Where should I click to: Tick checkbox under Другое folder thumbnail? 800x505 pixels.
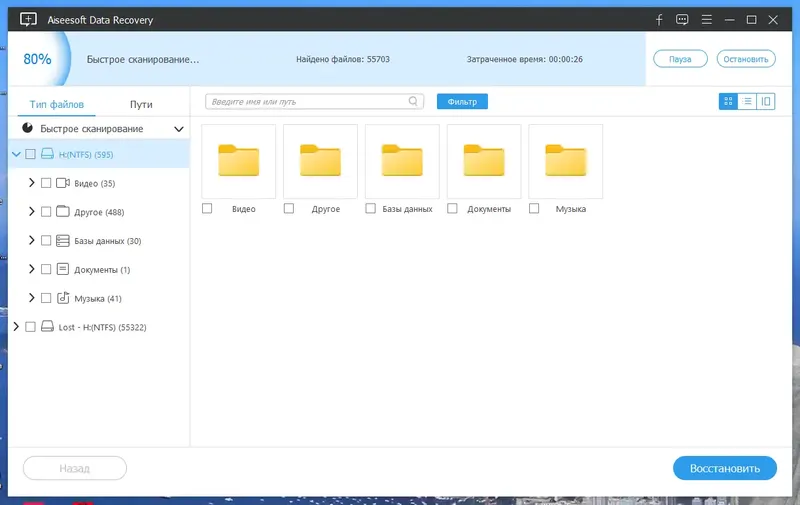tap(289, 208)
